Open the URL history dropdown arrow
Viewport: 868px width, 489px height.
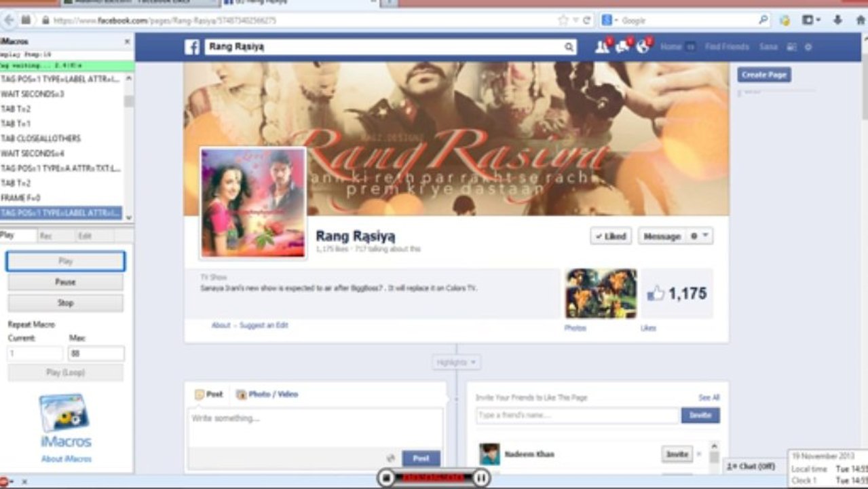click(x=575, y=20)
